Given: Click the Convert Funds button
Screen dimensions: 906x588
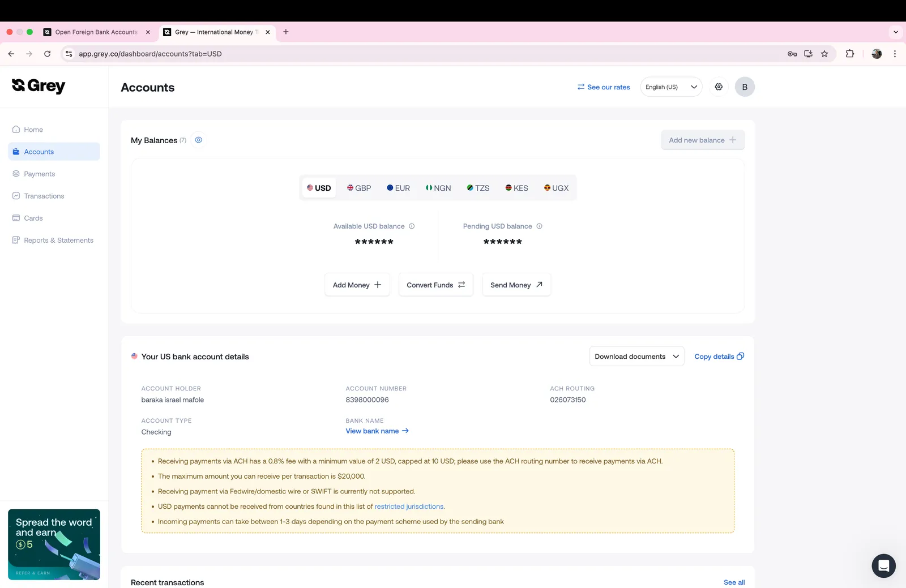Looking at the screenshot, I should tap(436, 285).
